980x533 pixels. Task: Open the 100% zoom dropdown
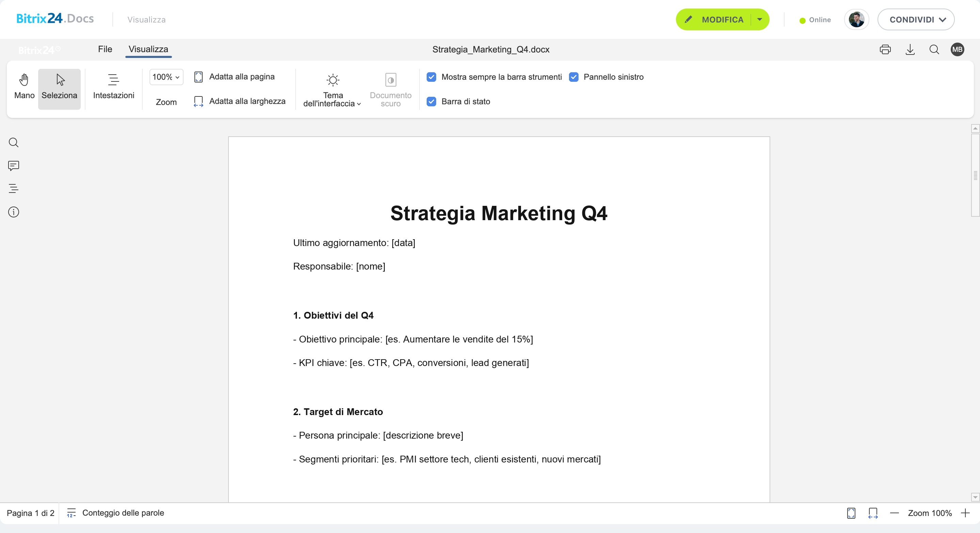166,77
